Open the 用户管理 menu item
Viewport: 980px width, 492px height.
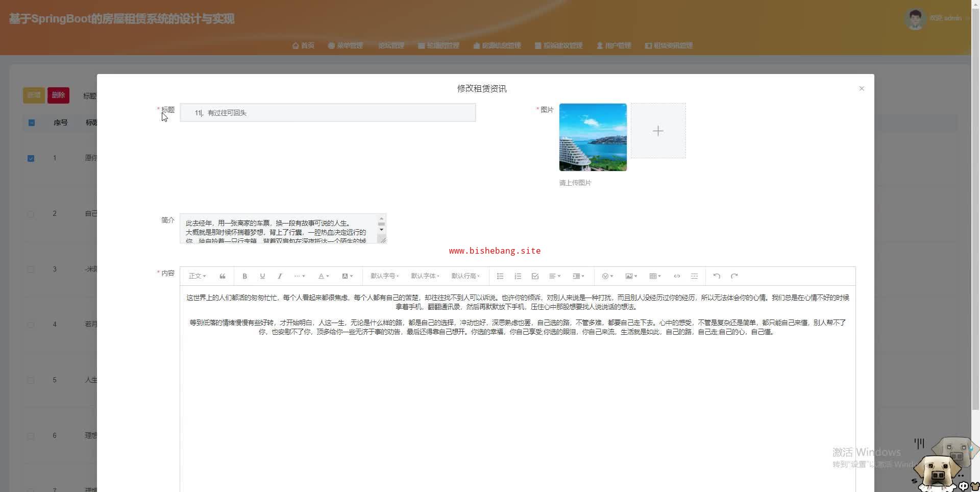(614, 45)
